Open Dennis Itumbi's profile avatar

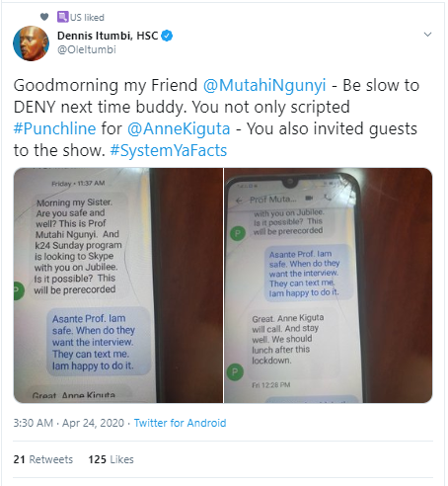[x=31, y=43]
